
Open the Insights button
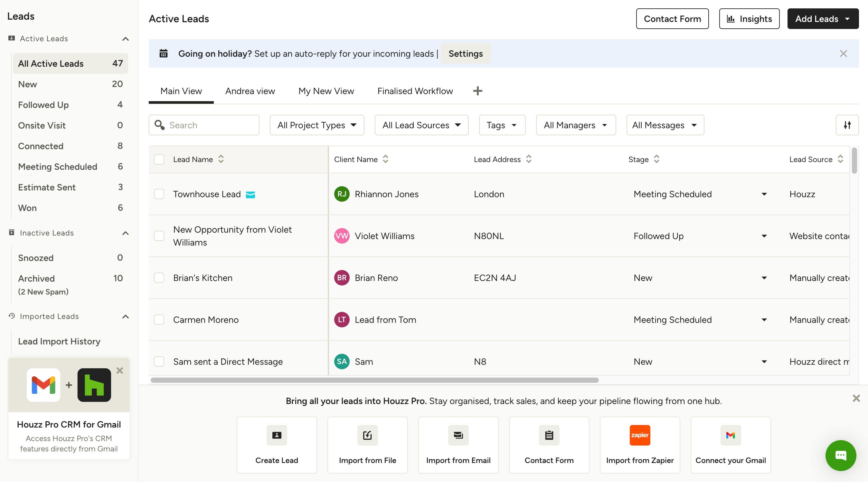[x=749, y=19]
